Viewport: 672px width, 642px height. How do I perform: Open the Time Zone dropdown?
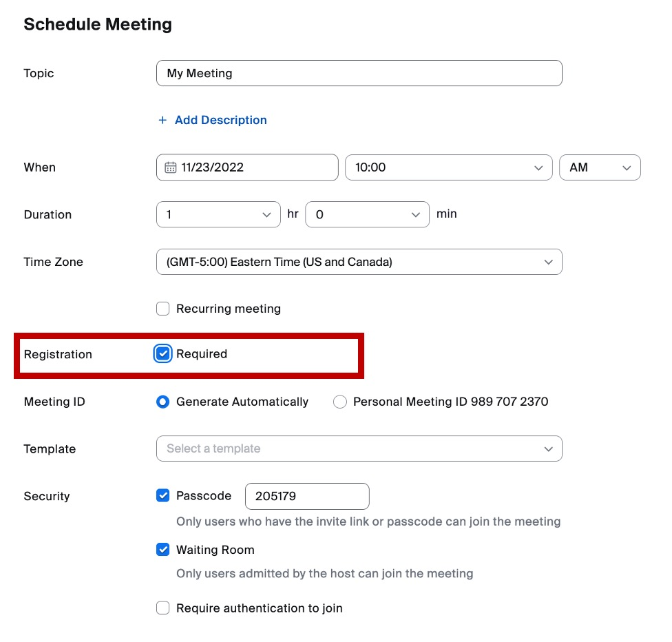click(358, 262)
